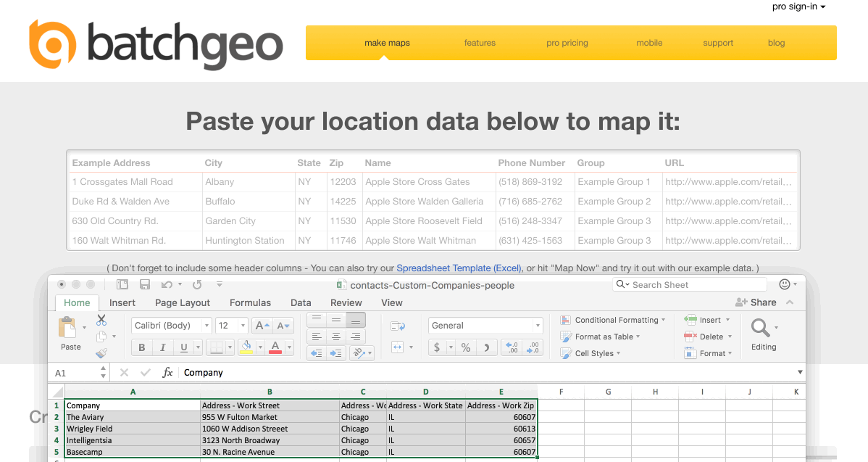Click the Wrap Text icon
868x462 pixels.
[x=397, y=326]
